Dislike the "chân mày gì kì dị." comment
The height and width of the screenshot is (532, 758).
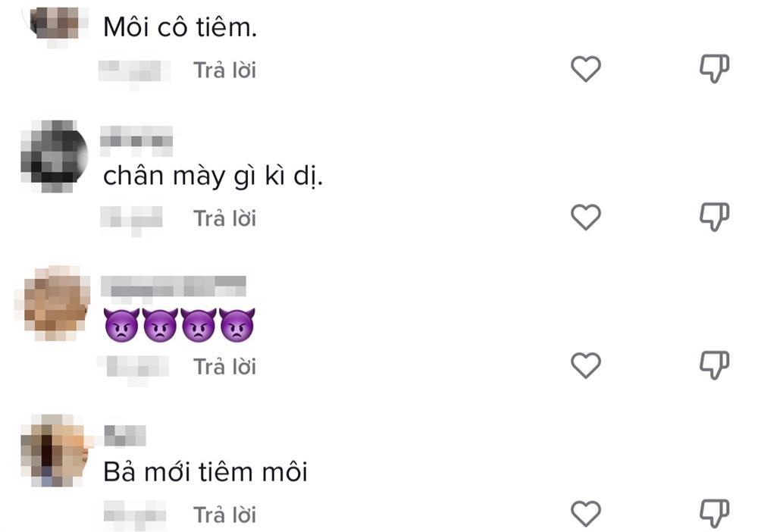[x=714, y=218]
